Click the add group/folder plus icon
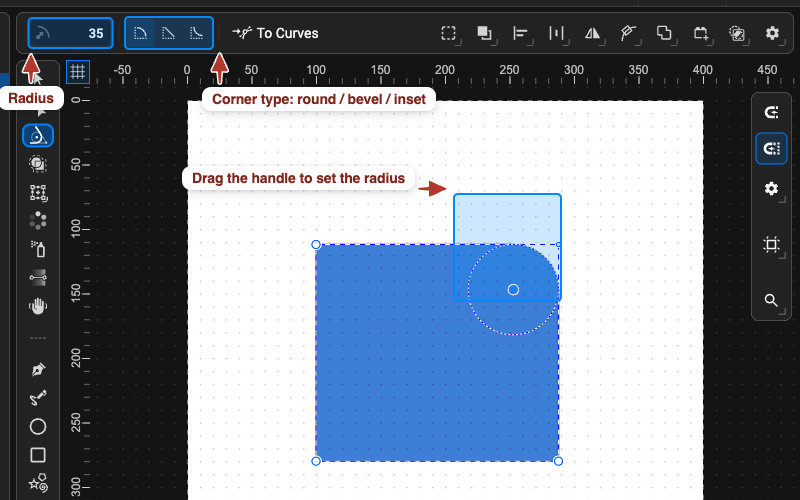 (701, 33)
